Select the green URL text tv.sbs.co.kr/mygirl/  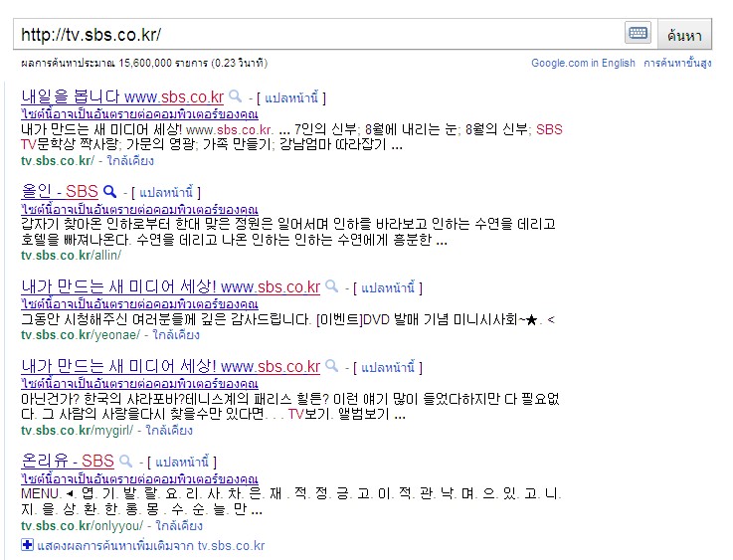(78, 431)
